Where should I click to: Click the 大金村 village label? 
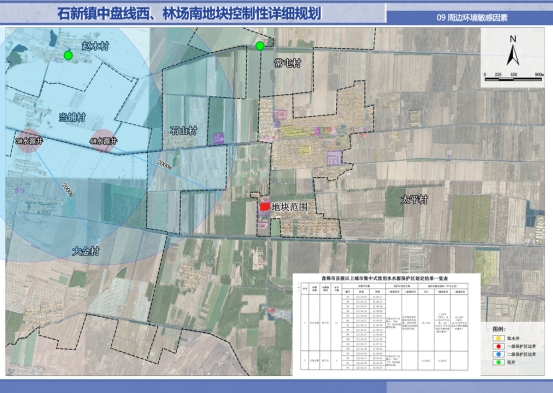pos(86,251)
